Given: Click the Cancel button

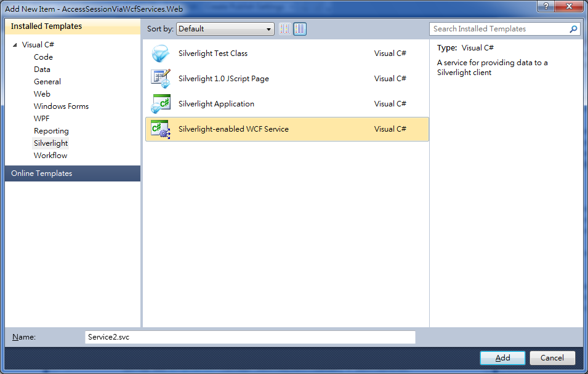Looking at the screenshot, I should coord(552,358).
